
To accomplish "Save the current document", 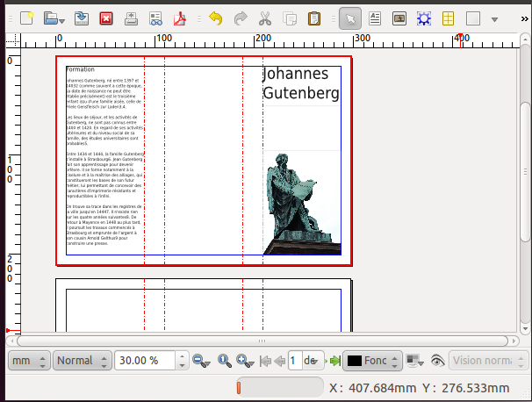I will (82, 18).
